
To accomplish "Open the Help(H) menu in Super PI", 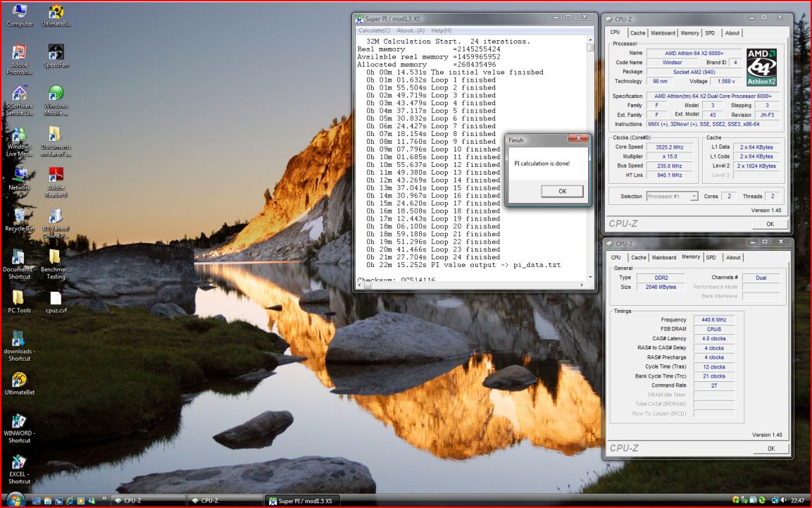I will pyautogui.click(x=442, y=30).
